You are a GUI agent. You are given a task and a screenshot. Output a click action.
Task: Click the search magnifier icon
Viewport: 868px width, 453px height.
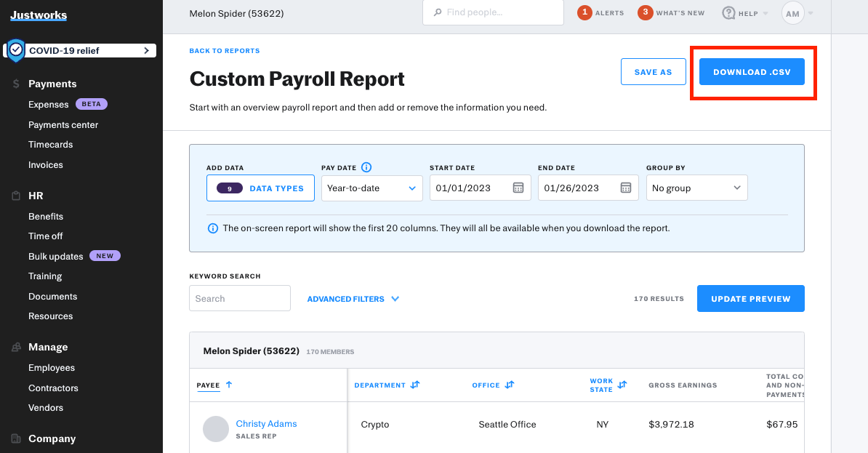[438, 12]
